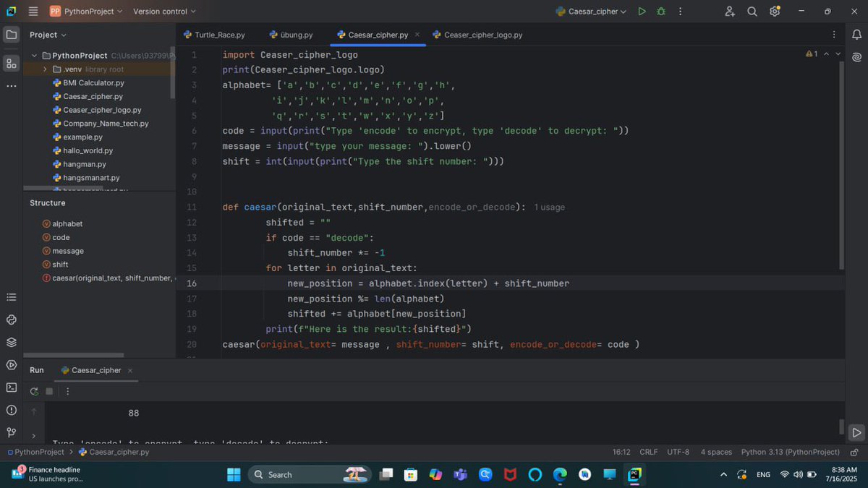Click the editor warning indicator showing 1
Viewport: 868px width, 488px height.
pyautogui.click(x=812, y=53)
